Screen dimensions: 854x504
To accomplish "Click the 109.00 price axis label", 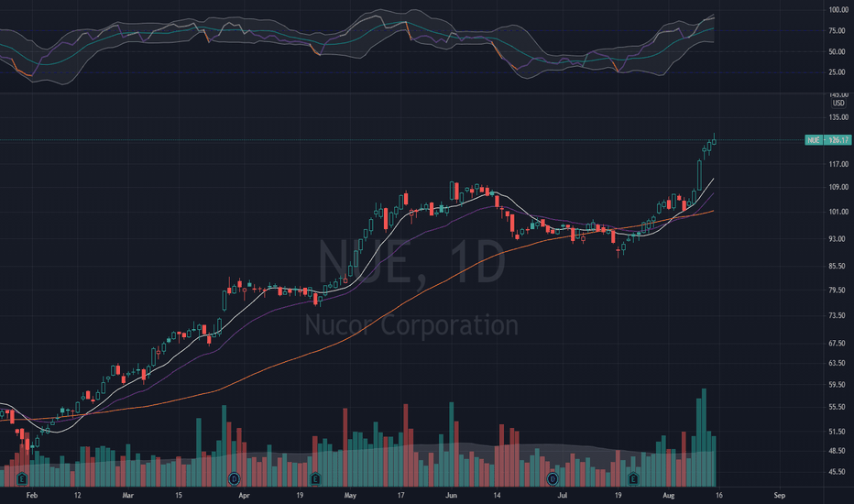I will 838,187.
